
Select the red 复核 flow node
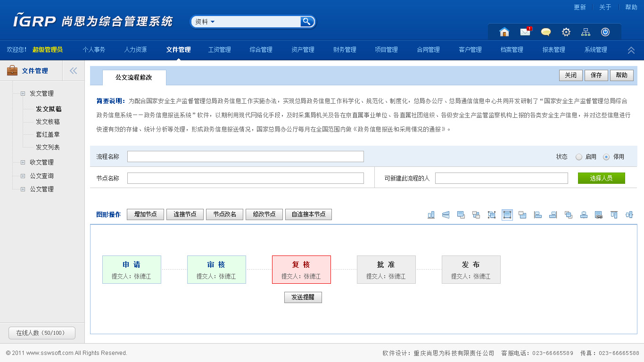click(301, 270)
